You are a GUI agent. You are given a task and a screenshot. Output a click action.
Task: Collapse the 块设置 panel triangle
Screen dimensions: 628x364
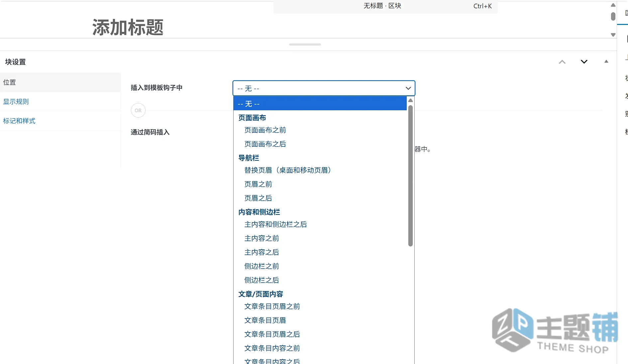point(606,61)
